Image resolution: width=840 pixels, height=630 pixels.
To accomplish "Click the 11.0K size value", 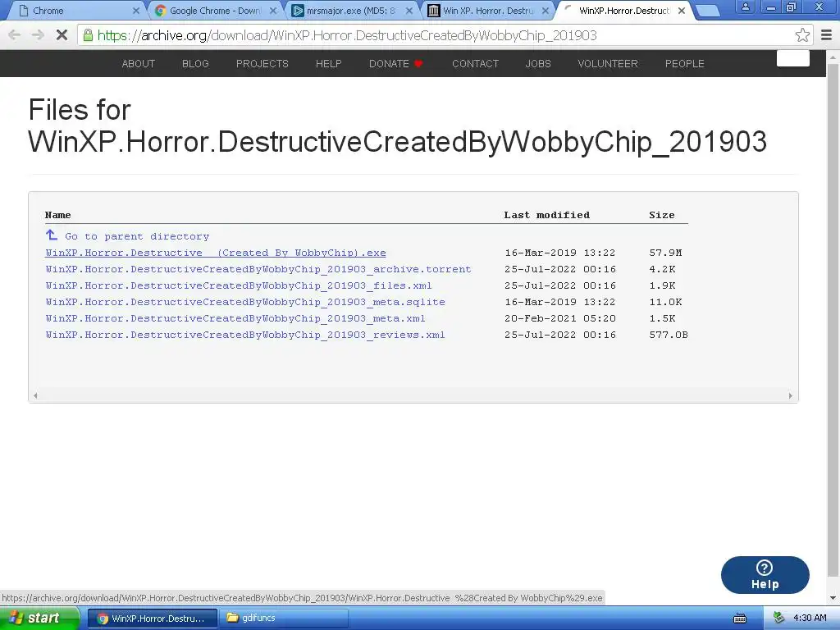I will coord(665,302).
